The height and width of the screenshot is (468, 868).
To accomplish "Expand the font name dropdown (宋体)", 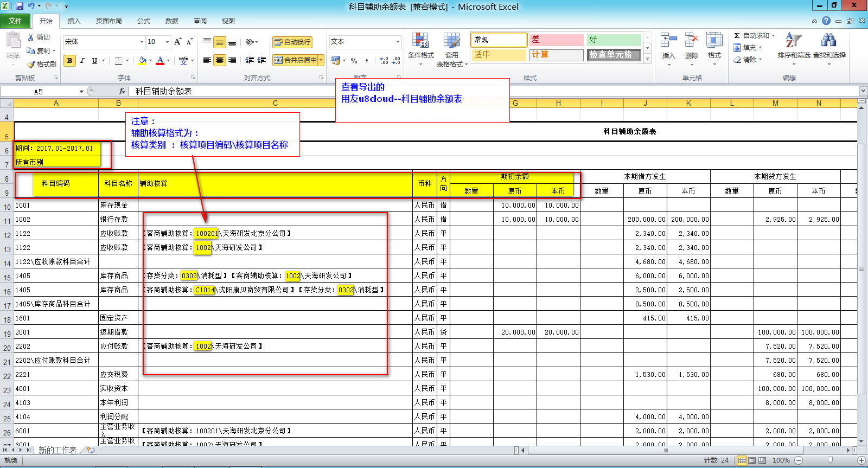I will (x=142, y=42).
